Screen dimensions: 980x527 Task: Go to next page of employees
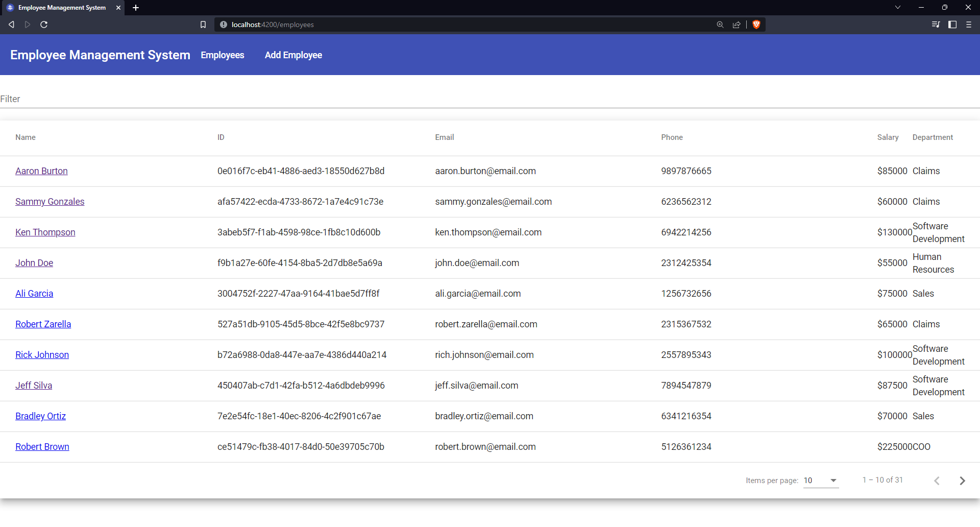(963, 481)
